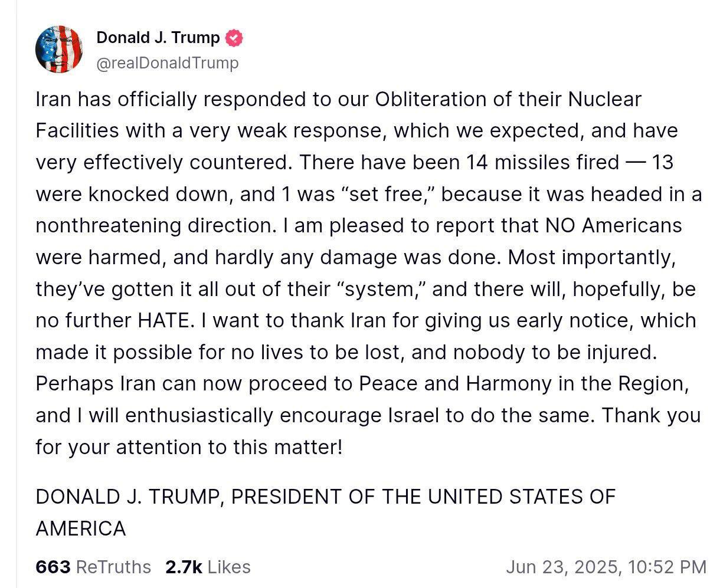Viewport: 720px width, 588px height.
Task: Click the word AMERICA in signature
Action: [81, 528]
